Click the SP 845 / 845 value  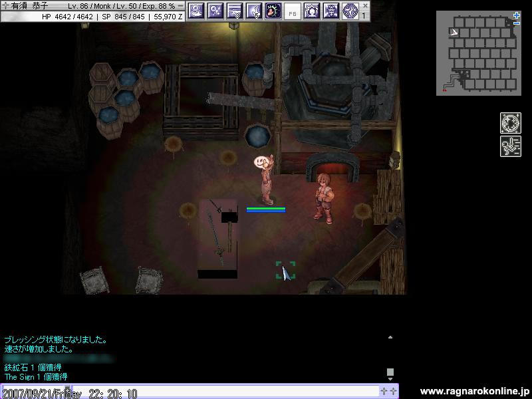pos(123,17)
